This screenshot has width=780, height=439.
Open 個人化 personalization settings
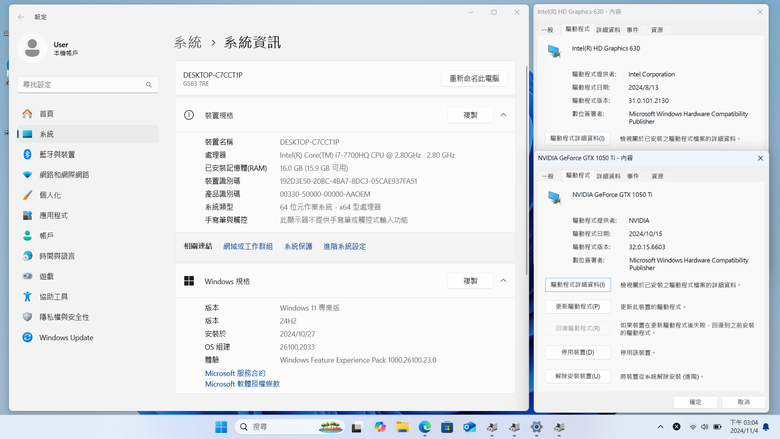[x=88, y=195]
